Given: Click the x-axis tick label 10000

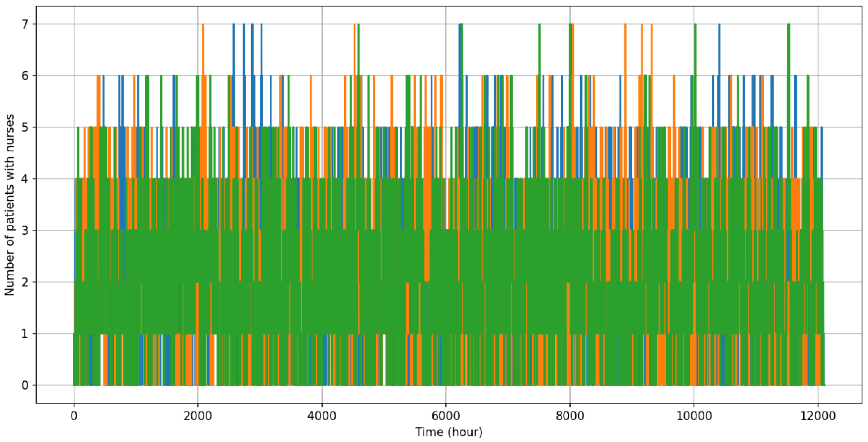Looking at the screenshot, I should pyautogui.click(x=693, y=416).
